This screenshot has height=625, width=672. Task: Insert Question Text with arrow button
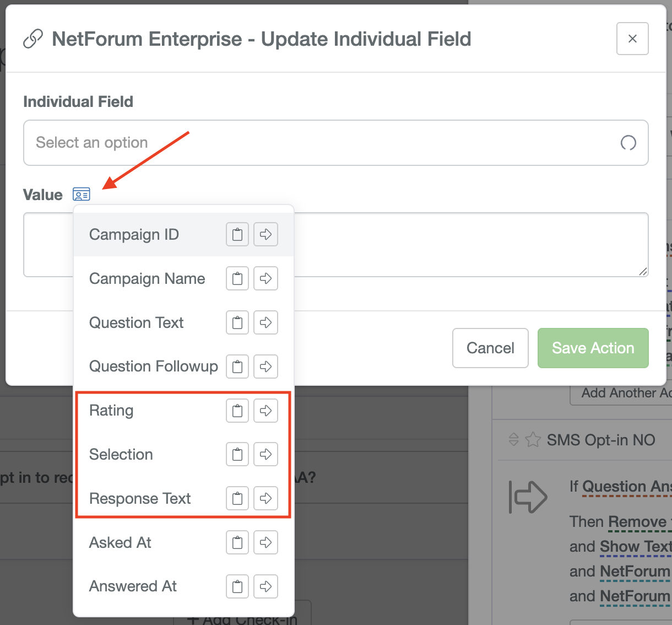click(265, 322)
